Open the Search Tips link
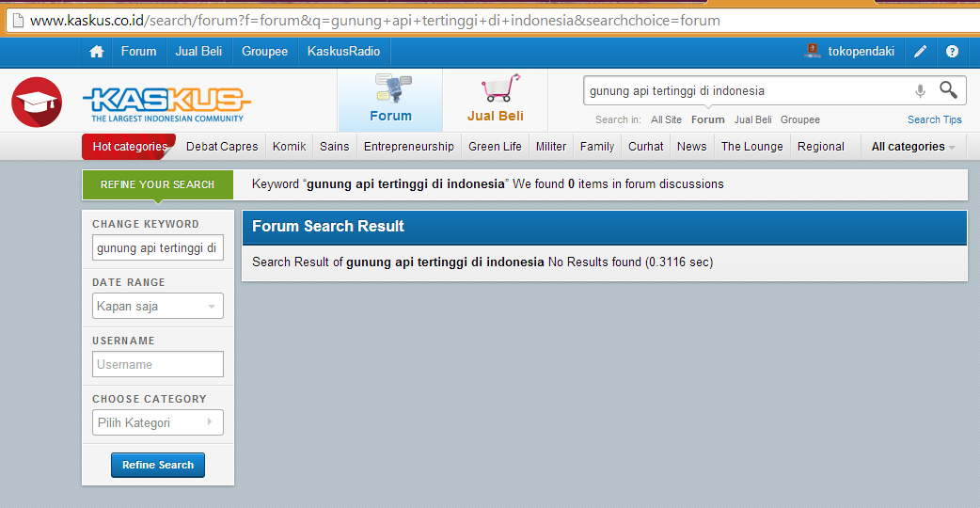This screenshot has height=508, width=980. pos(934,119)
